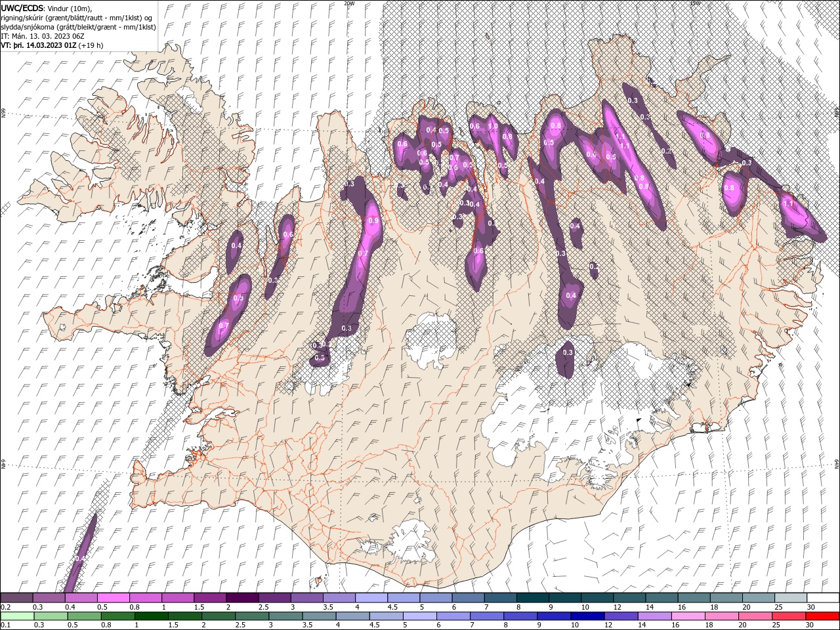Click the bold "VT: þri. 14.03.2023 01Z" text
This screenshot has height=630, width=840.
[39, 45]
